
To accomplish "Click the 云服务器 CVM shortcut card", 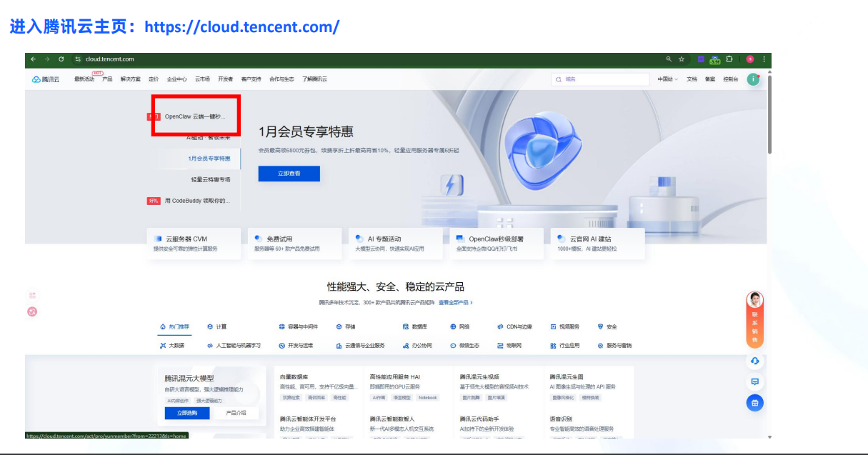I will [x=193, y=244].
